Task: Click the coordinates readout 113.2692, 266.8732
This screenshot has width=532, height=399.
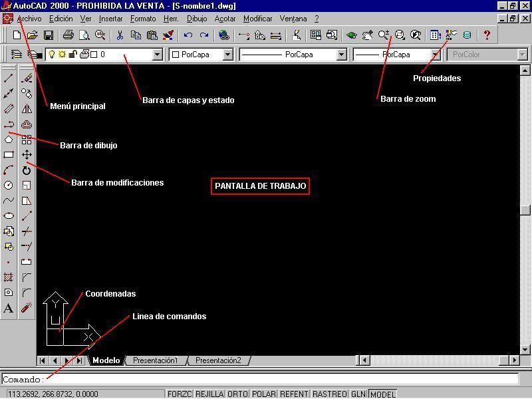Action: (53, 394)
